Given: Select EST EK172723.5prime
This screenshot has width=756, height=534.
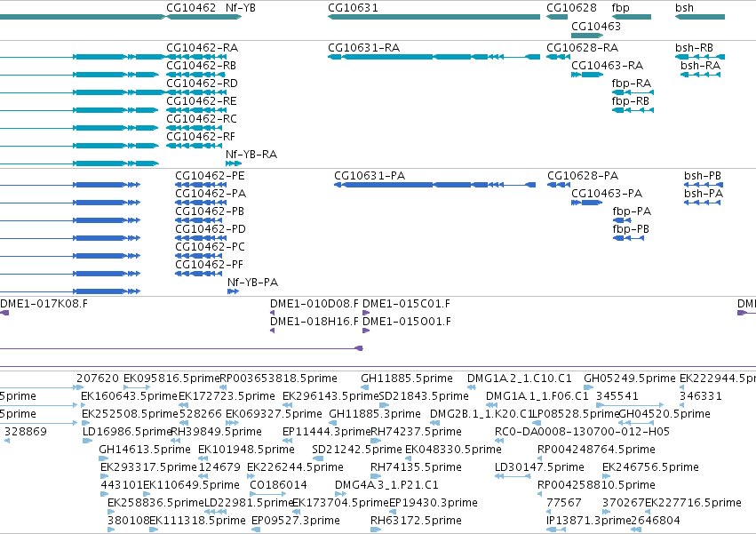Looking at the screenshot, I should [x=227, y=396].
